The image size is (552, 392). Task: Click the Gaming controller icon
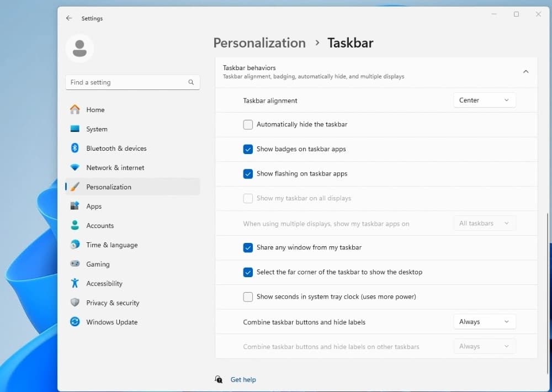(x=75, y=264)
